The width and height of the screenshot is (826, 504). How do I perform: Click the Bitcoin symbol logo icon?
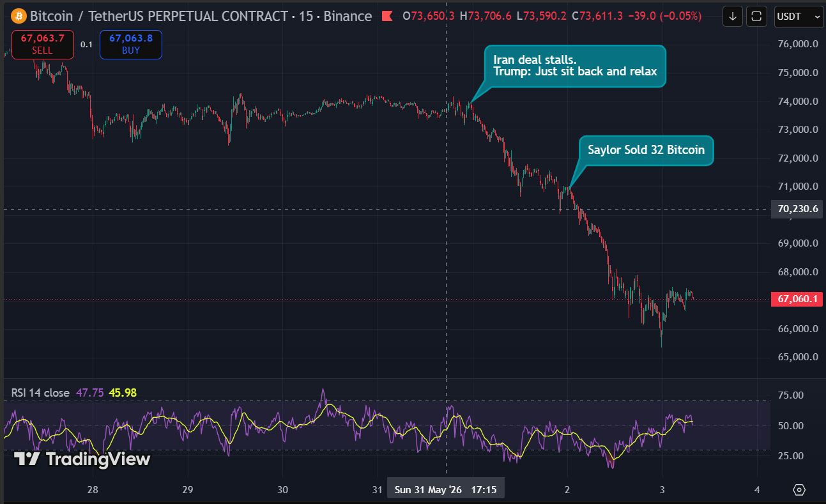click(18, 16)
